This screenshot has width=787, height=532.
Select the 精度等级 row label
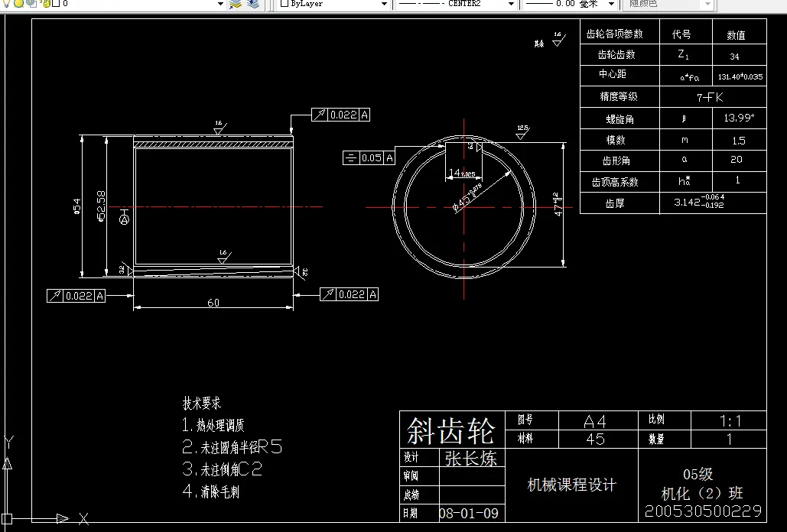[x=618, y=96]
